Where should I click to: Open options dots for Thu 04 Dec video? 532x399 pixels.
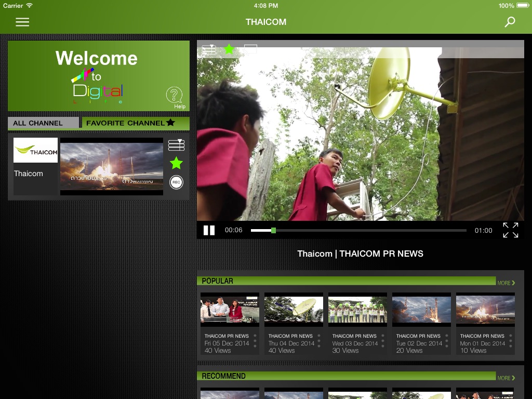319,341
